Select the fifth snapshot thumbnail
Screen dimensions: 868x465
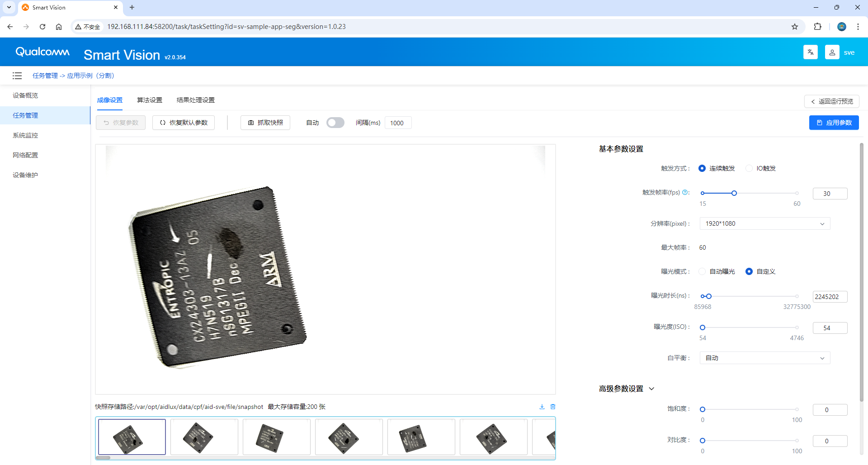click(421, 437)
